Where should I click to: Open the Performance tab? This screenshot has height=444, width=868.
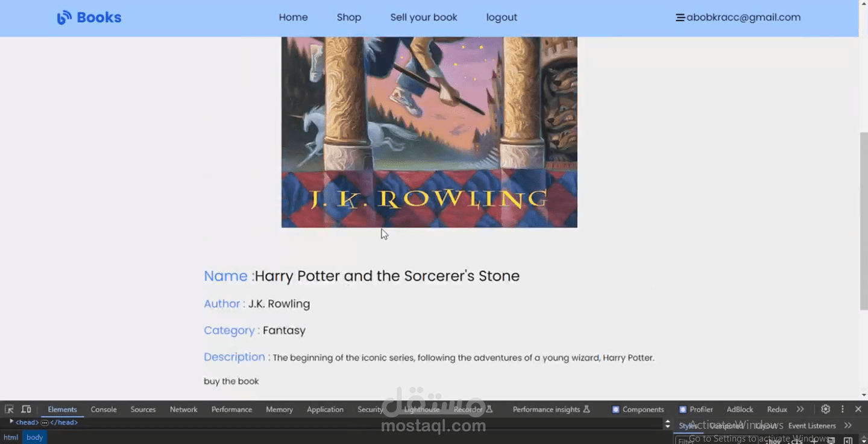click(231, 409)
